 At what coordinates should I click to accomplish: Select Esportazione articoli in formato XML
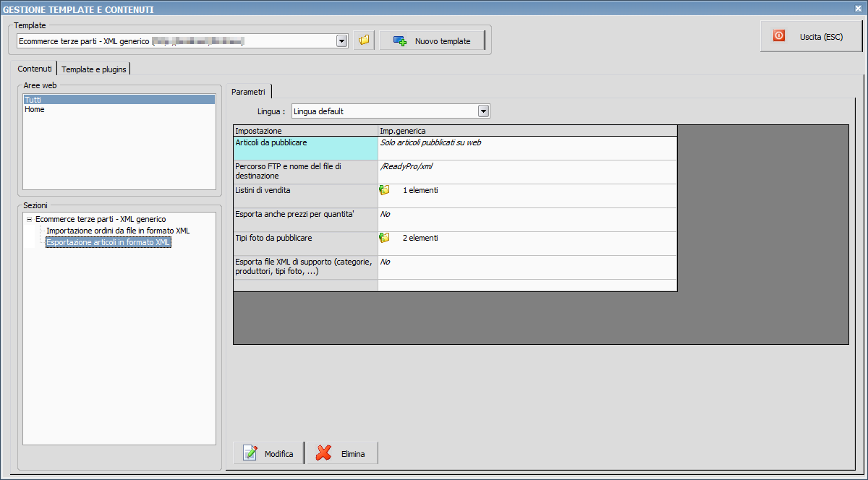(109, 243)
